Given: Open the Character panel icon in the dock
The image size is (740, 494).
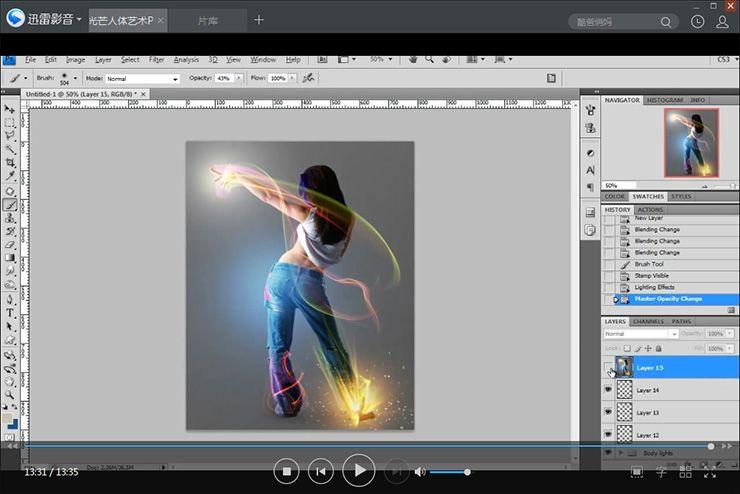Looking at the screenshot, I should point(590,170).
